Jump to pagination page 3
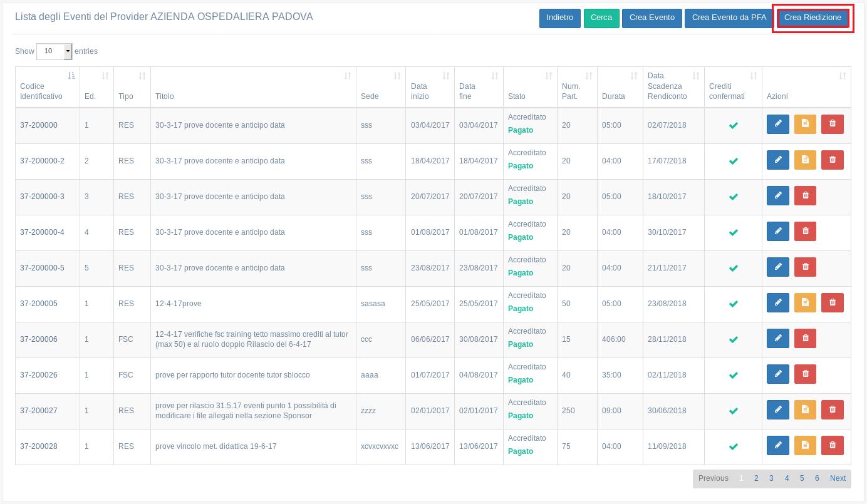Image resolution: width=867 pixels, height=504 pixels. pos(771,478)
